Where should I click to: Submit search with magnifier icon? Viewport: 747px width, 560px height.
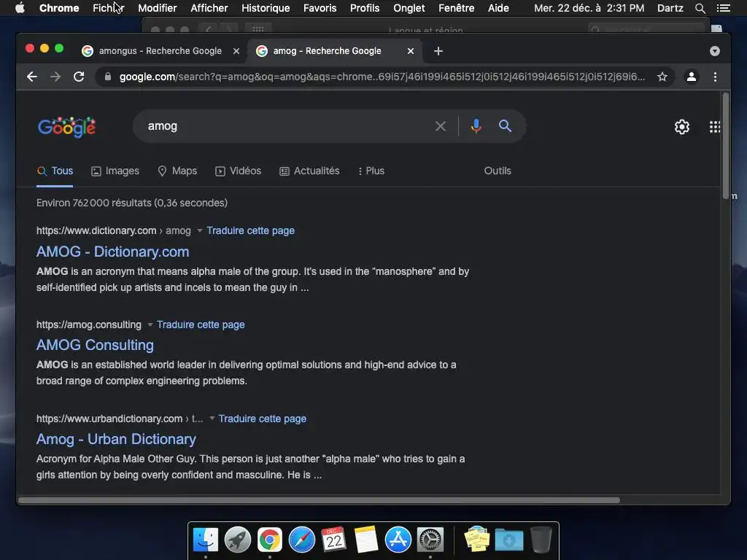tap(505, 126)
